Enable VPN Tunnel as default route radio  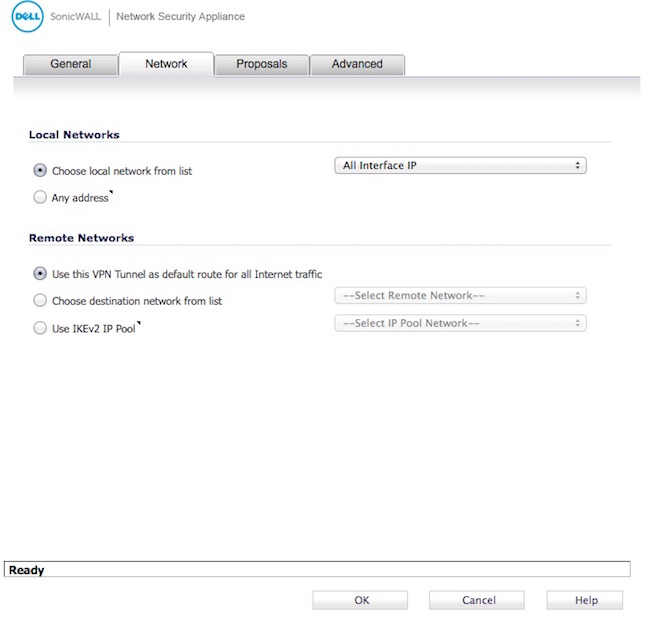[x=40, y=274]
